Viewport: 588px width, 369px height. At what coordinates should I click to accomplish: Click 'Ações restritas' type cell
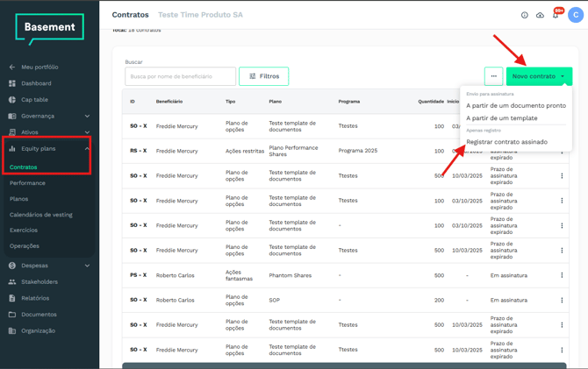245,151
